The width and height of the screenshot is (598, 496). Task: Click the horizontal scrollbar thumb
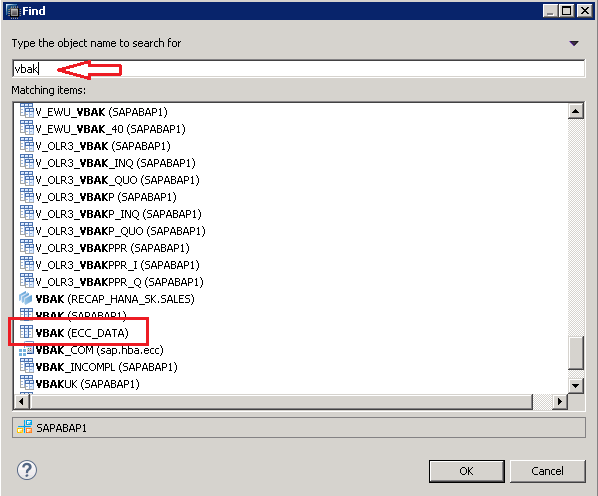(281, 401)
